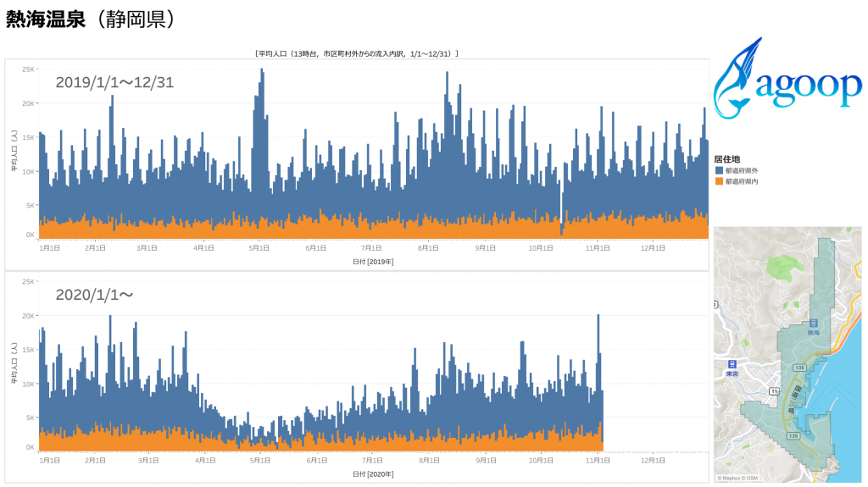Click the lower route 135 shield
This screenshot has height=487, width=868.
(793, 435)
